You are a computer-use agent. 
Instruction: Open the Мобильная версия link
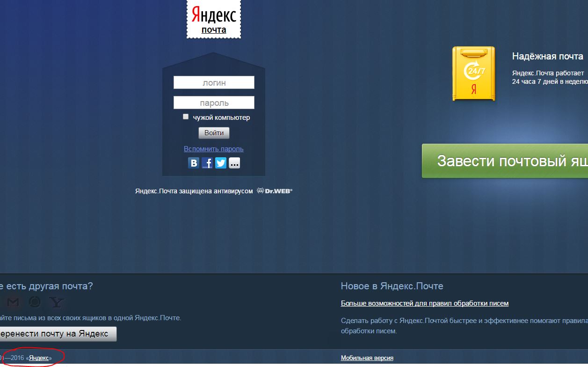(x=367, y=358)
